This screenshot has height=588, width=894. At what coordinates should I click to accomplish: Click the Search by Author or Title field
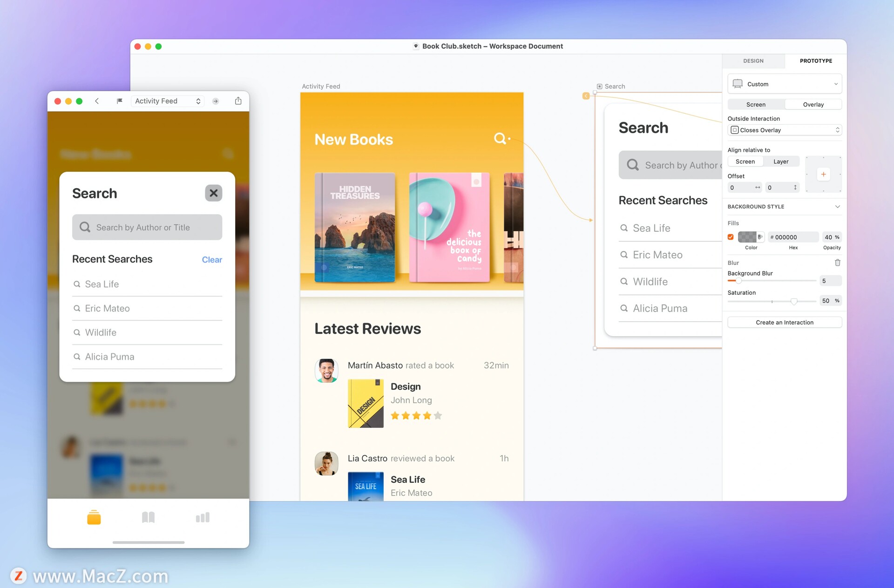[148, 227]
